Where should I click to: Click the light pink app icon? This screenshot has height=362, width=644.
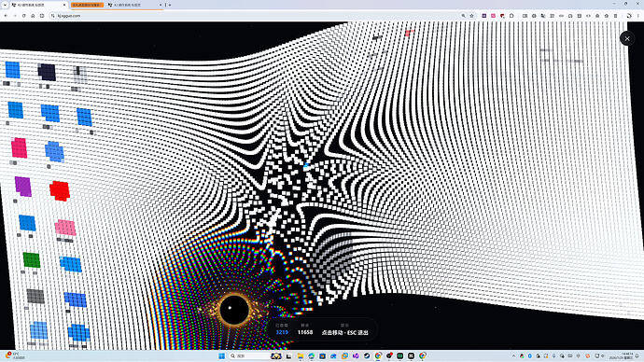tap(65, 228)
